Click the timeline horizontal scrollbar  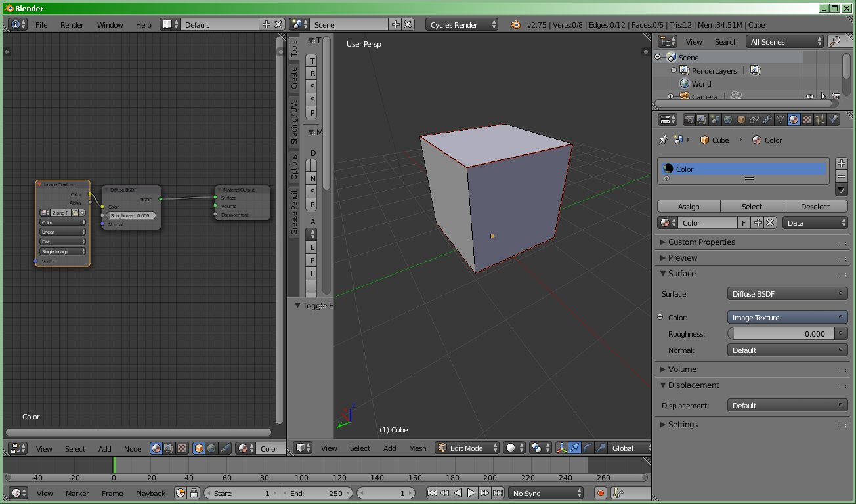[326, 477]
